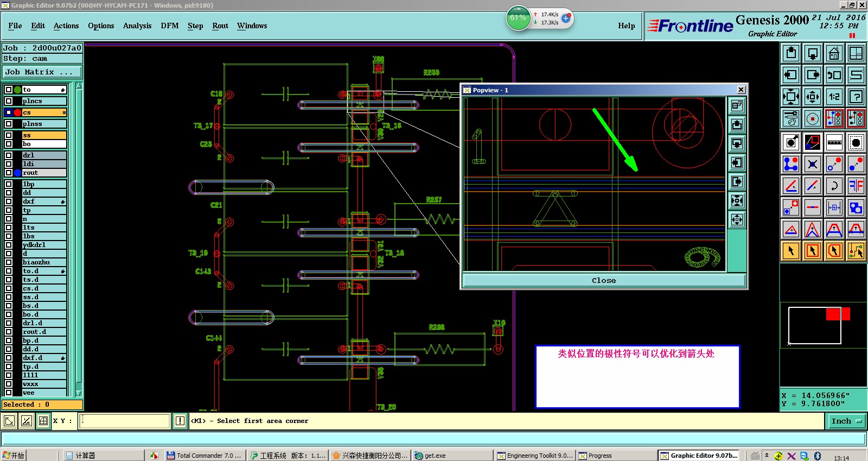Screen dimensions: 868x461
Task: Pan view up with arrow icon
Action: click(x=791, y=53)
